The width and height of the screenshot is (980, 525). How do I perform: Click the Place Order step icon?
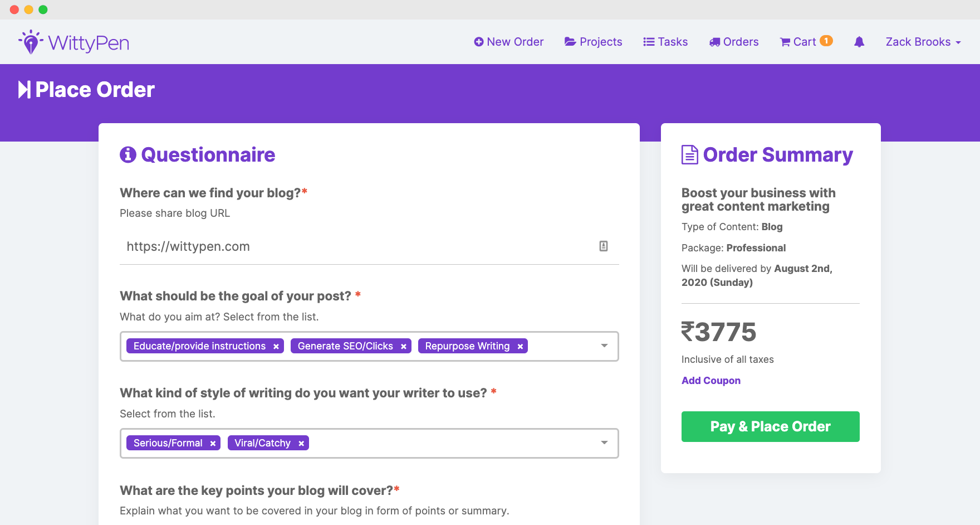pyautogui.click(x=24, y=90)
